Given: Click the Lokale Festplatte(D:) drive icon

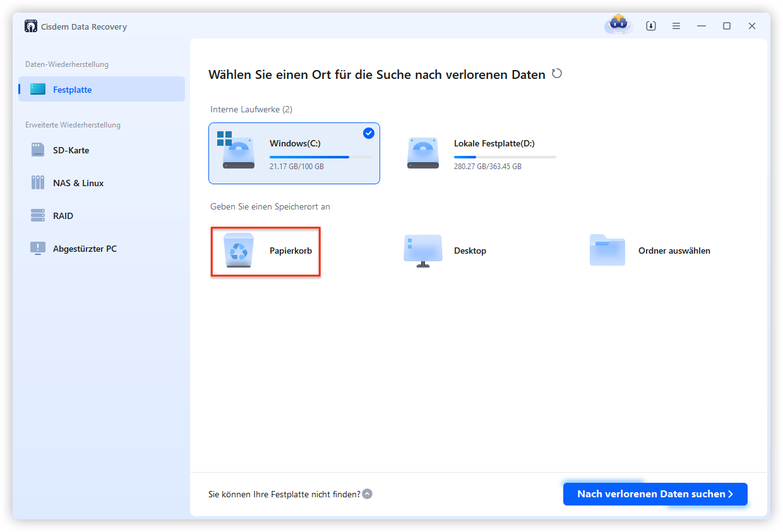Looking at the screenshot, I should coord(422,153).
